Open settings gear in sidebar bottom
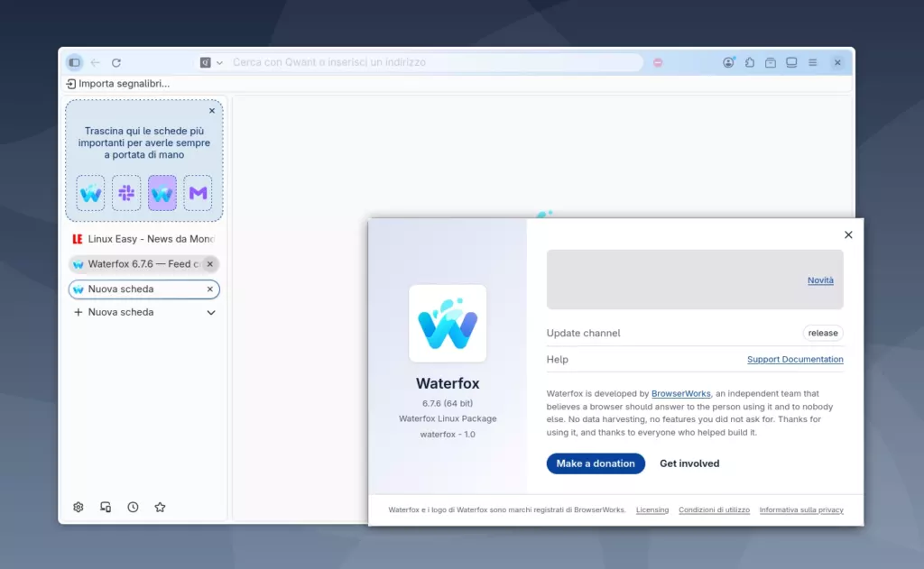Viewport: 924px width, 569px height. pos(79,507)
